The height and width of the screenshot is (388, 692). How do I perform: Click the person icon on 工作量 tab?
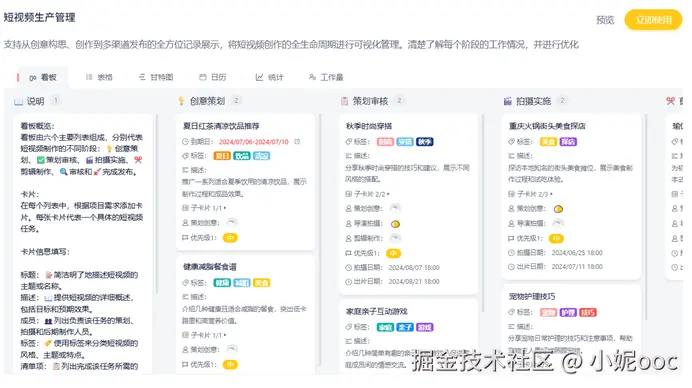point(312,77)
